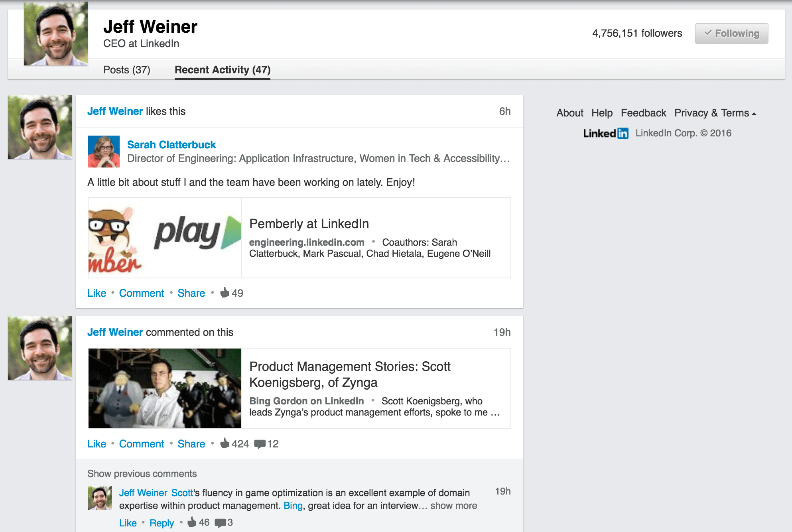This screenshot has height=532, width=792.
Task: Click the thumbs-up icon showing 46 likes
Action: [192, 522]
